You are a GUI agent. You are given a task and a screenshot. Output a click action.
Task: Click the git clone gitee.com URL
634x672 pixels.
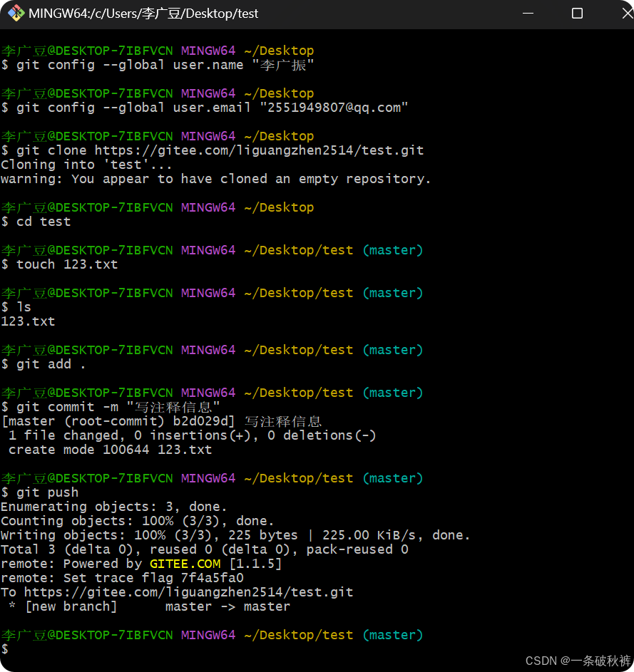(x=259, y=150)
